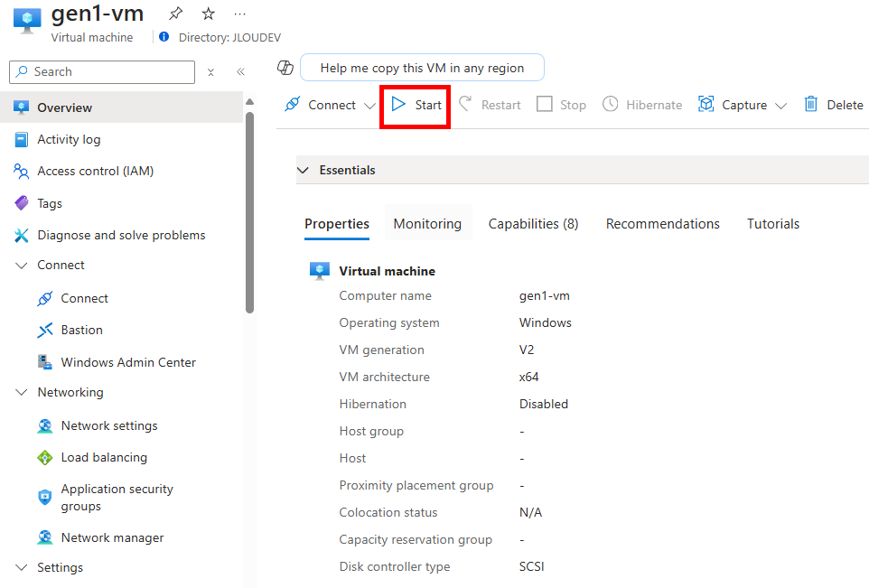Switch to the Monitoring tab
Viewport: 869px width, 588px height.
click(427, 224)
